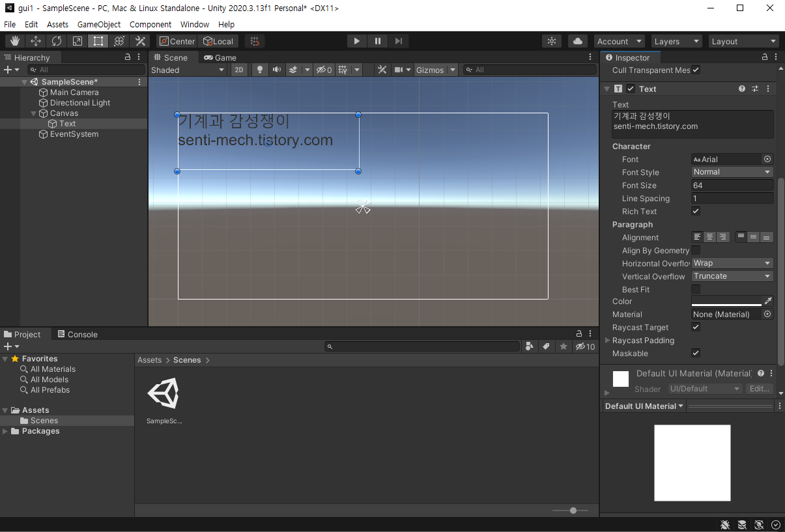Open Horizontal Overflow dropdown

(x=732, y=263)
